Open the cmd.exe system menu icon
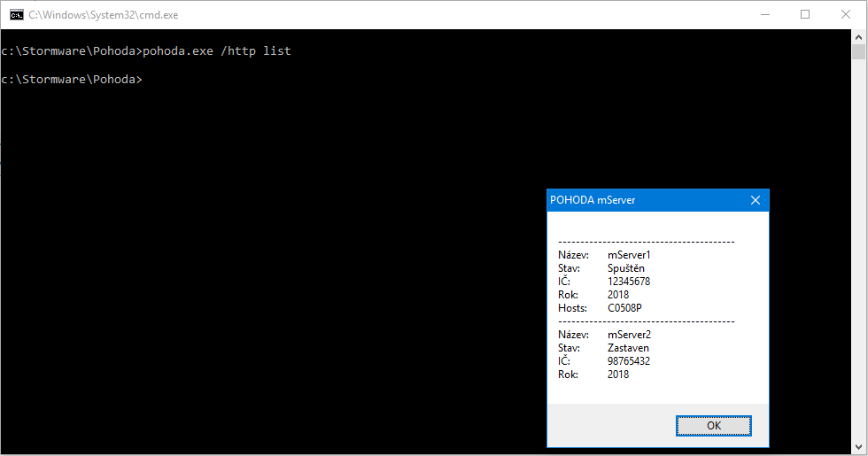The width and height of the screenshot is (868, 456). (17, 15)
